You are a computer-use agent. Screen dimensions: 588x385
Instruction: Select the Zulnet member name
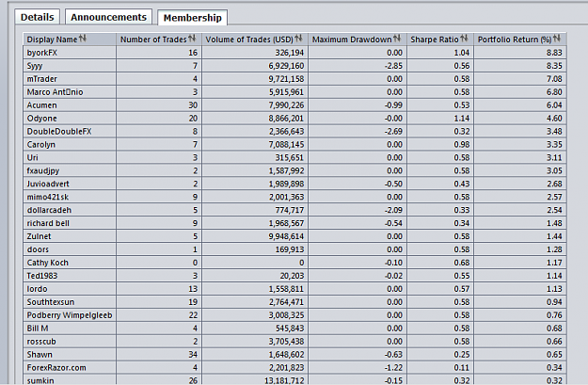pos(39,236)
